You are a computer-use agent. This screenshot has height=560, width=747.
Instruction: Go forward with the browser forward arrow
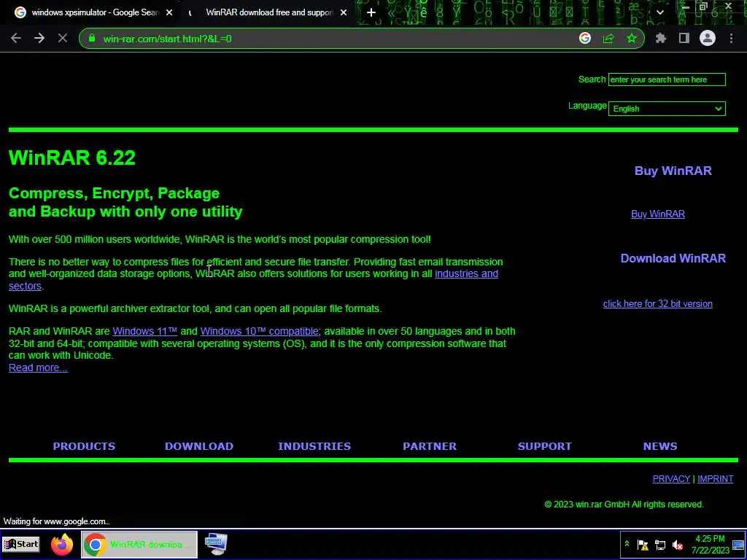coord(39,39)
